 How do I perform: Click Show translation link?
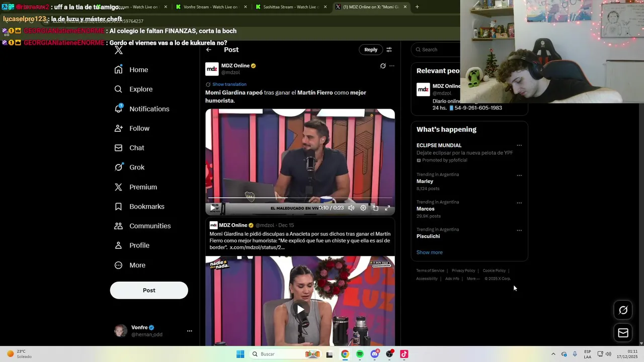pyautogui.click(x=229, y=84)
